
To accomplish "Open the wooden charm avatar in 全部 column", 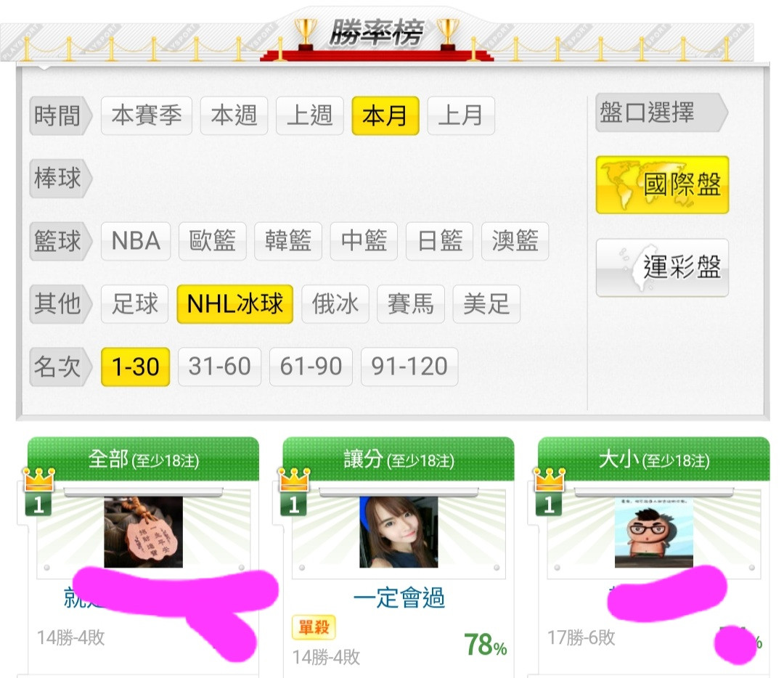I will [144, 531].
